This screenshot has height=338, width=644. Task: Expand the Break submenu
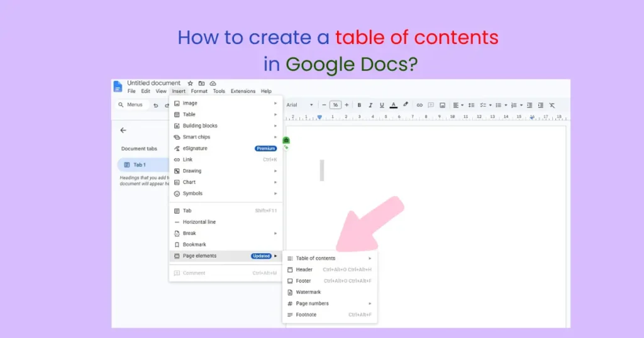point(226,234)
